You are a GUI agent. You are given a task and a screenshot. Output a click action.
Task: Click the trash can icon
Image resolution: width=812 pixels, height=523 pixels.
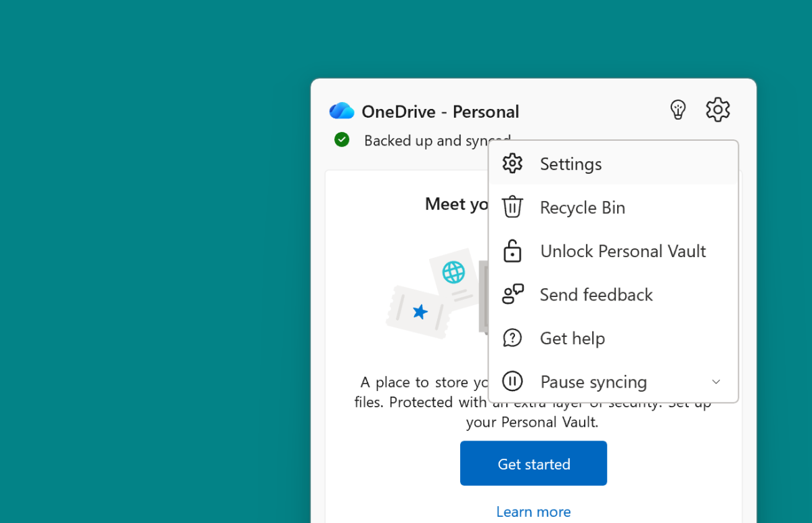coord(512,207)
